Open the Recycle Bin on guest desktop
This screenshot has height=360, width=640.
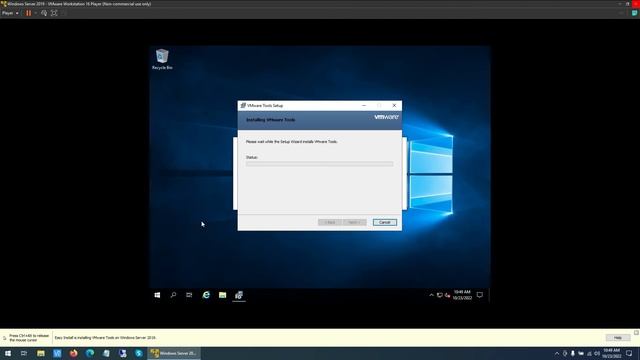[162, 59]
